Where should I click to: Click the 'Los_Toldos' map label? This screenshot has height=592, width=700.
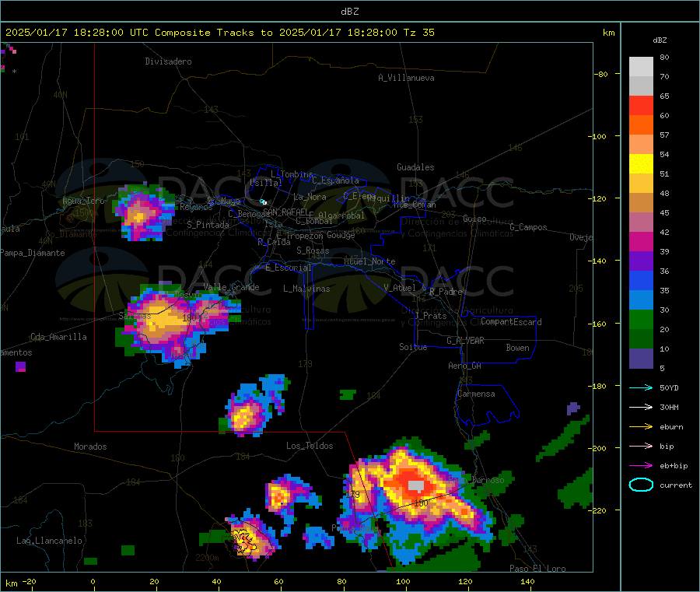coord(310,446)
